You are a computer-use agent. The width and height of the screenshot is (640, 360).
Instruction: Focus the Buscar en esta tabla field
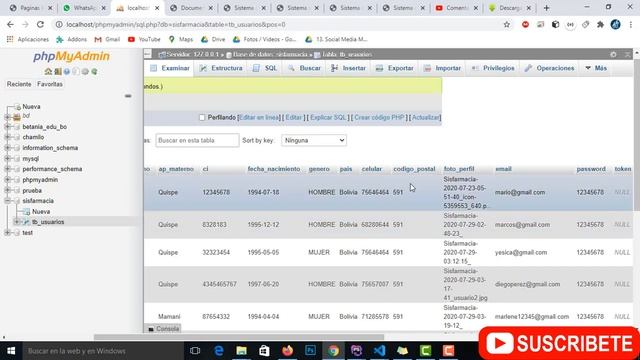(x=197, y=140)
